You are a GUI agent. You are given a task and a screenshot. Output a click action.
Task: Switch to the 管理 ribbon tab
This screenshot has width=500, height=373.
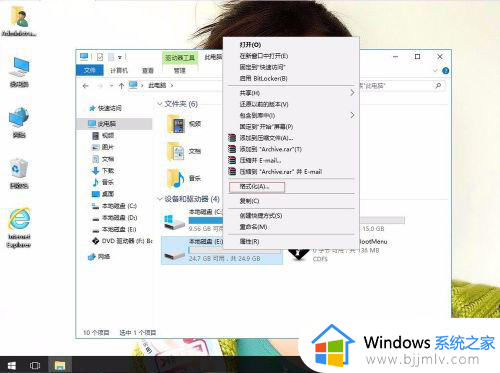click(180, 71)
